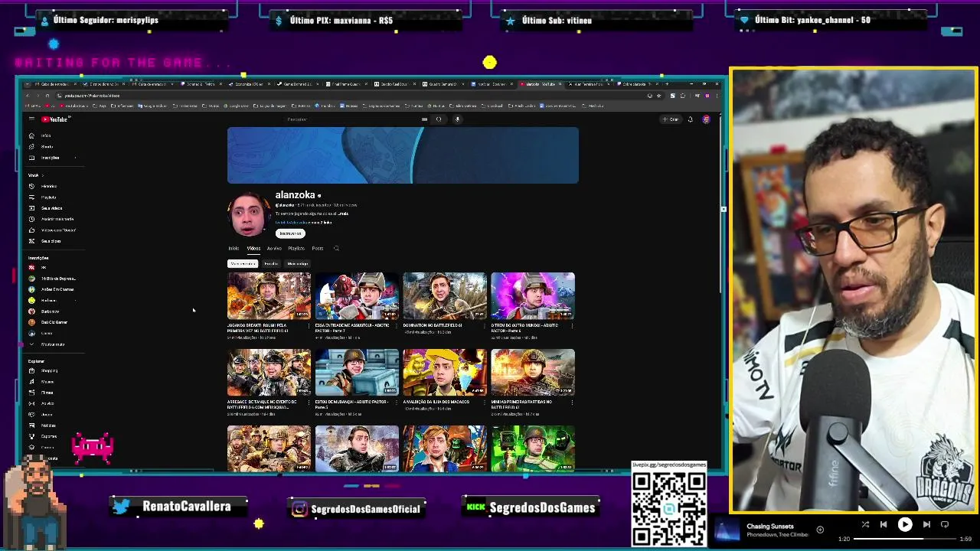The image size is (980, 551).
Task: Open more options for Domination no Battlefield video
Action: [x=485, y=326]
